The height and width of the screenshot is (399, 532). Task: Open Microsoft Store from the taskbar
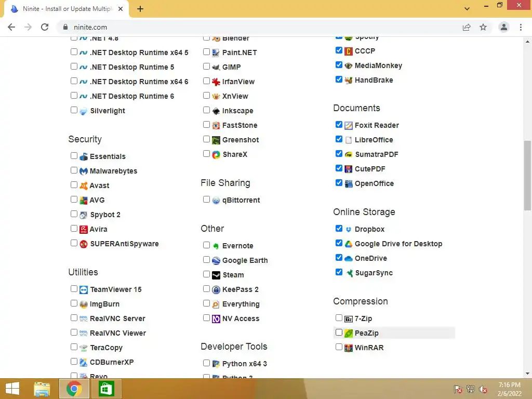pos(106,389)
